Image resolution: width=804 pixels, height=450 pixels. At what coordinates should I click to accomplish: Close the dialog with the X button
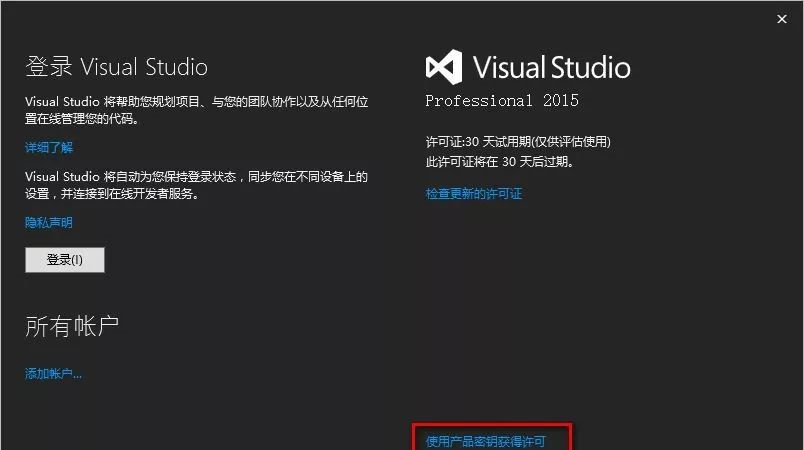click(x=781, y=19)
